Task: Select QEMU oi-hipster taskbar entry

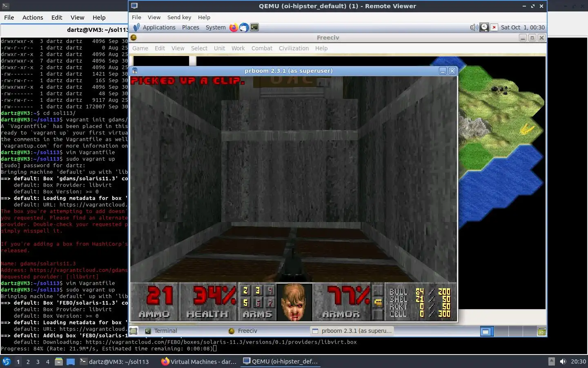Action: pos(281,361)
